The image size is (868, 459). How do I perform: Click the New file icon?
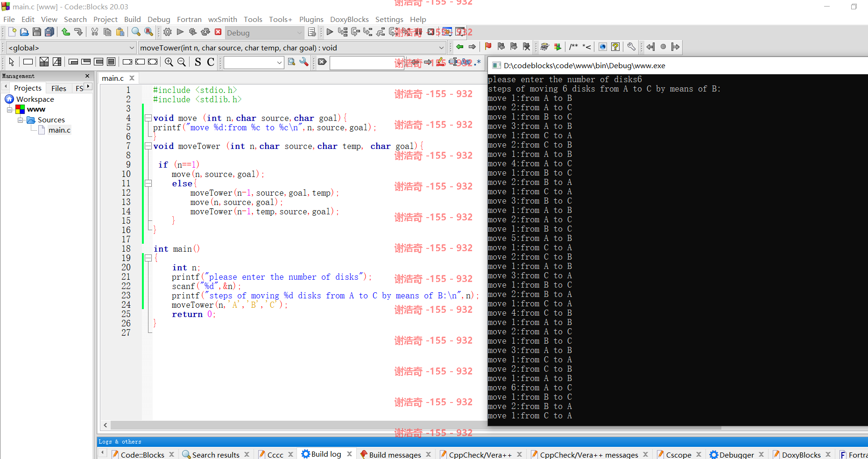tap(12, 32)
